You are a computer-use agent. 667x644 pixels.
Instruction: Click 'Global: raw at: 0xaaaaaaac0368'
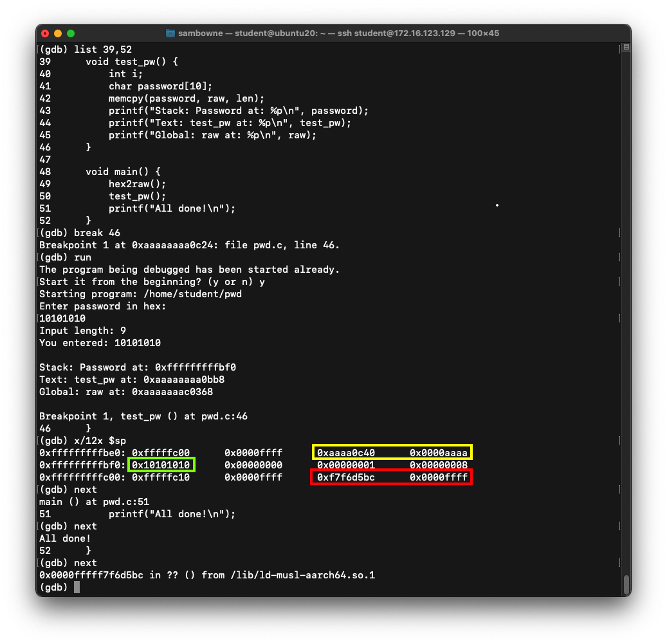coord(126,392)
